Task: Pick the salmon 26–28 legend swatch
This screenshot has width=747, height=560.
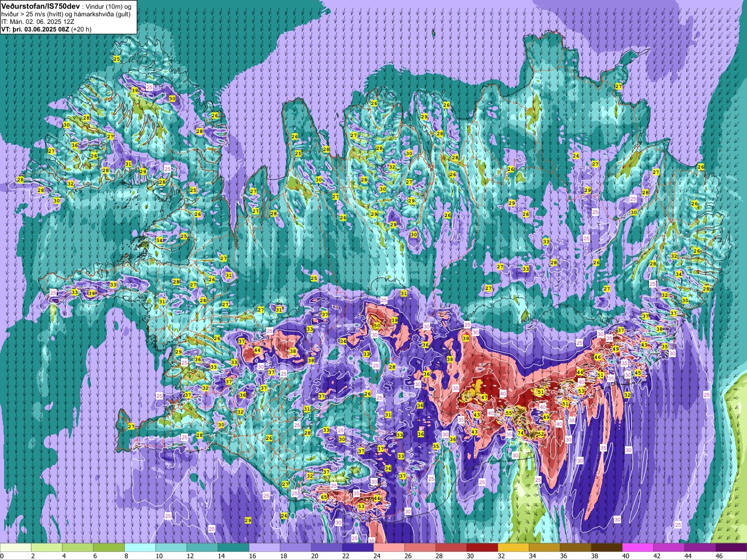Action: point(420,548)
